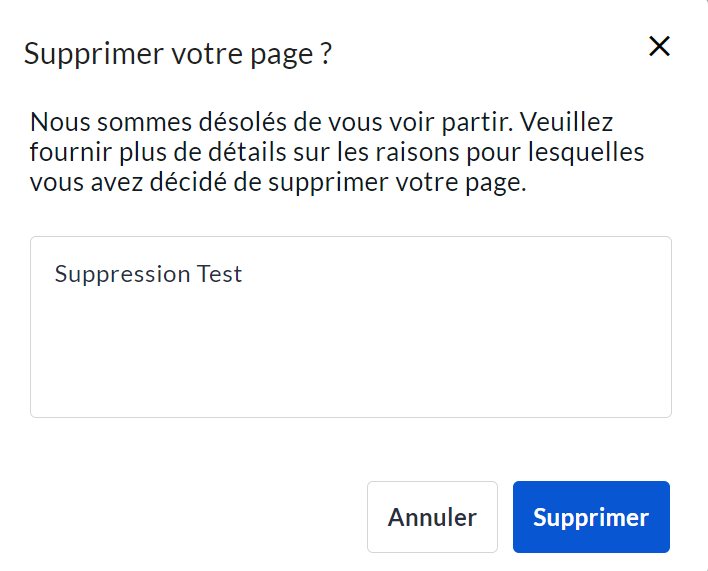
Task: Close the delete page dialog
Action: [659, 46]
